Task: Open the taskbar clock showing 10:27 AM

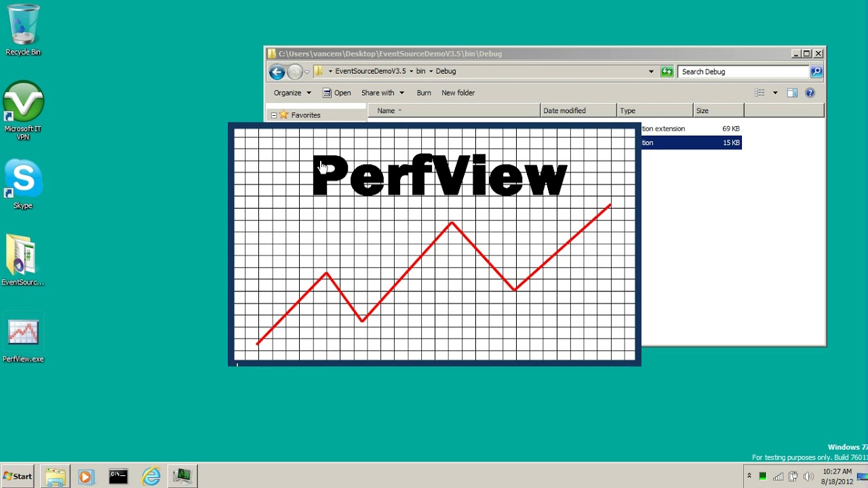Action: pos(837,476)
